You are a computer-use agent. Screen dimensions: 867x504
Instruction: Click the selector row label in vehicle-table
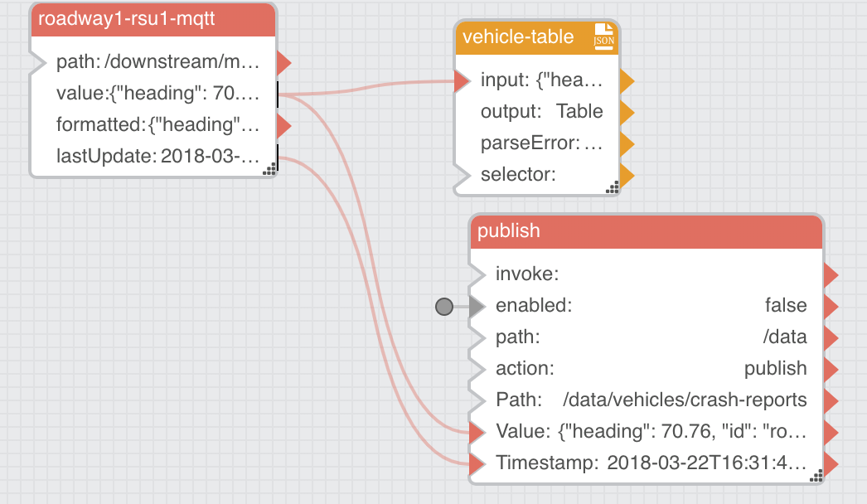[518, 175]
